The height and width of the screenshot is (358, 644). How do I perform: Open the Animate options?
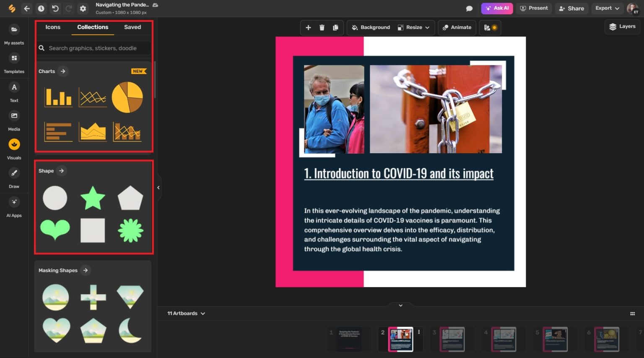pos(457,27)
